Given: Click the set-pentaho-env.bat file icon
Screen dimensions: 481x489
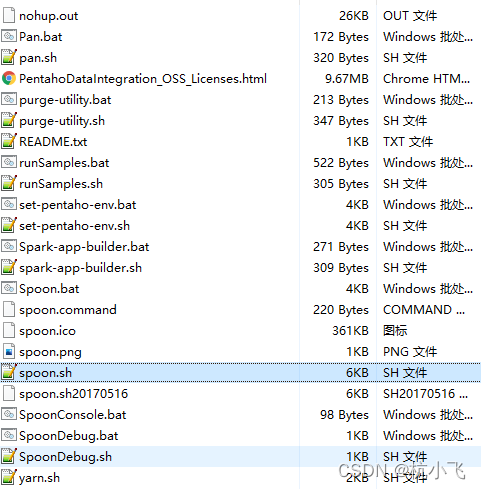Looking at the screenshot, I should coord(9,204).
